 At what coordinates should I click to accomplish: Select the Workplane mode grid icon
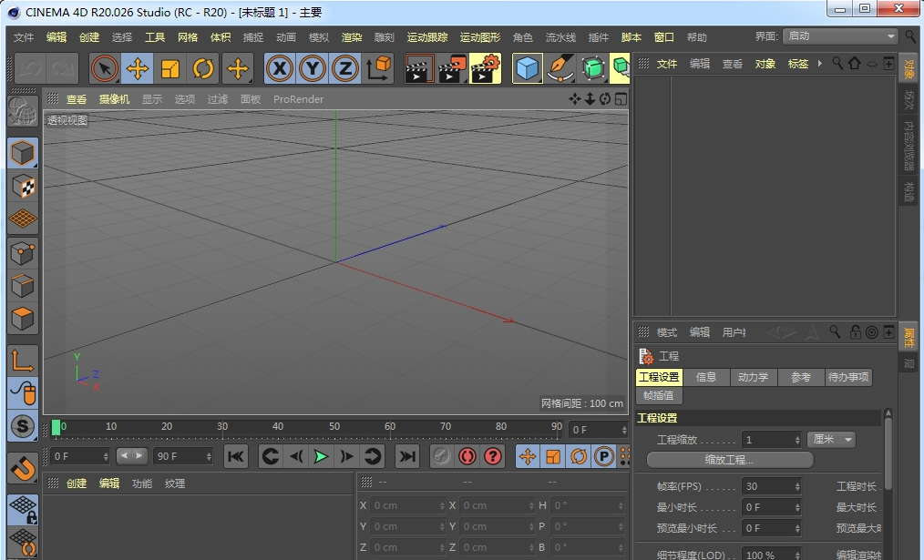click(23, 219)
